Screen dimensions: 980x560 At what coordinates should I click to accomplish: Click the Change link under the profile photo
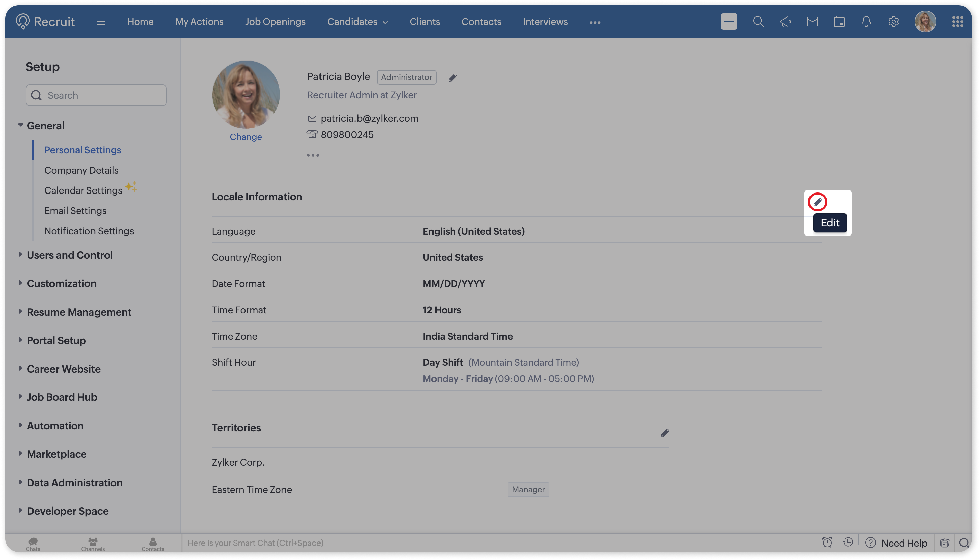click(246, 137)
